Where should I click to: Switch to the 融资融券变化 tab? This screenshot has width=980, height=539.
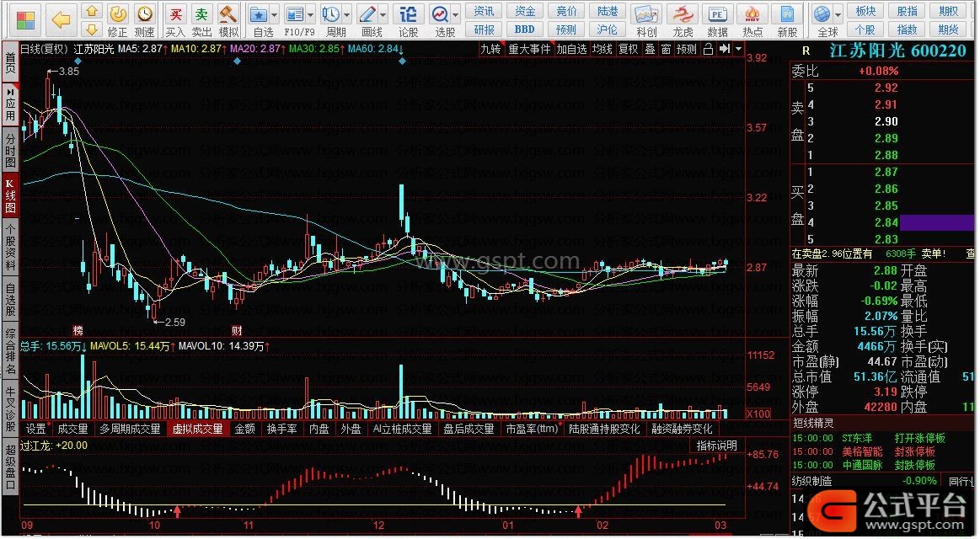(682, 429)
